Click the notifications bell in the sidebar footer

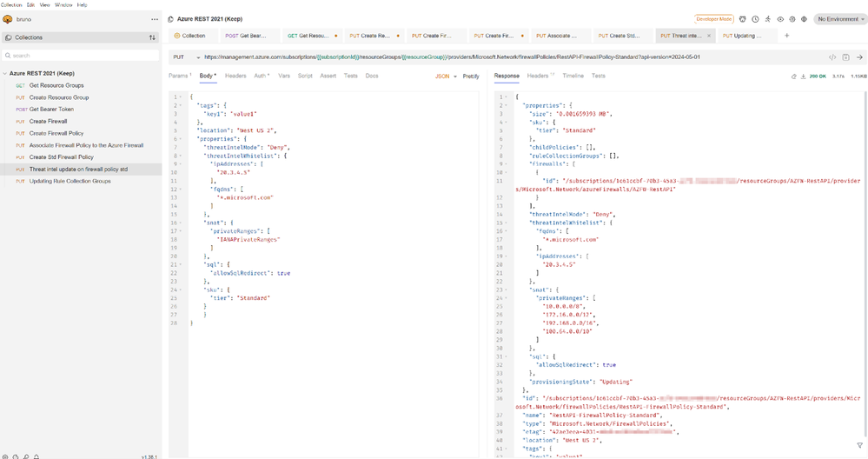pyautogui.click(x=36, y=456)
